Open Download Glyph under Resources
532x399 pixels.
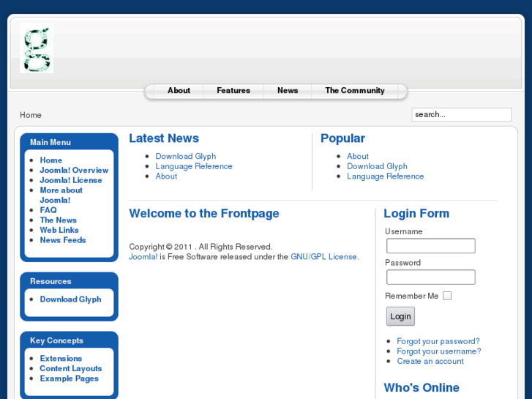pos(70,299)
